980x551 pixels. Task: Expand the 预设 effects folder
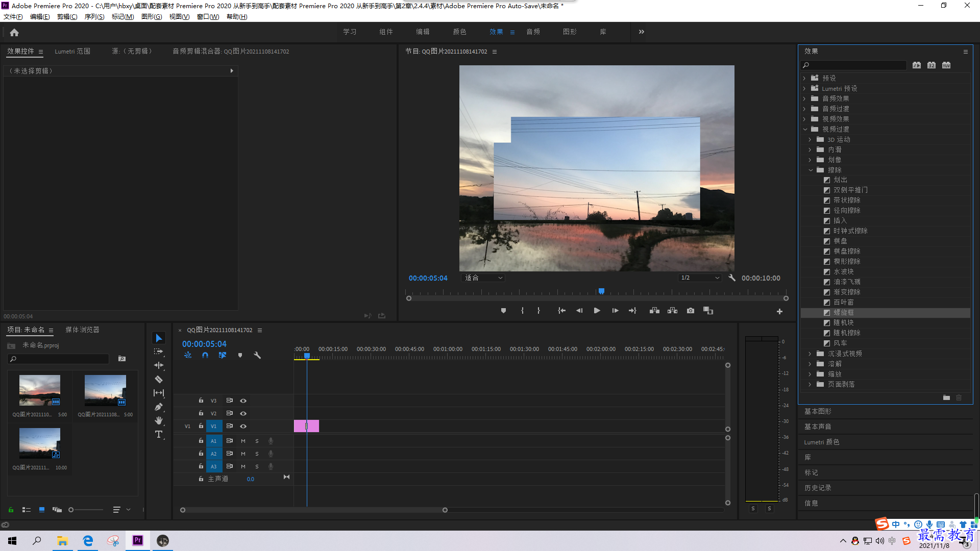pos(804,79)
